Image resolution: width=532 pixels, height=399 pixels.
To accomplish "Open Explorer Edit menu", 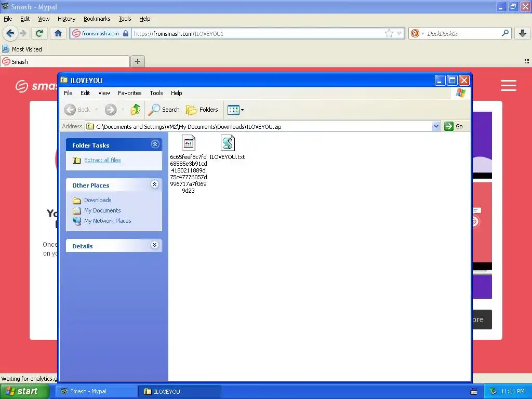I will pos(85,93).
